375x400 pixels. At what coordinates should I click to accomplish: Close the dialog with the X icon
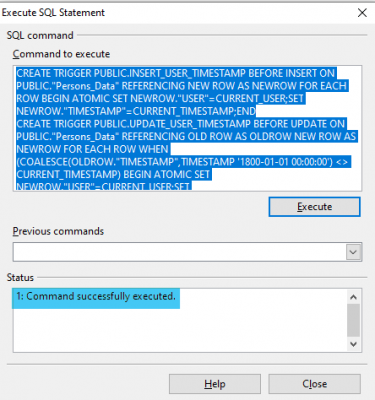pyautogui.click(x=362, y=13)
